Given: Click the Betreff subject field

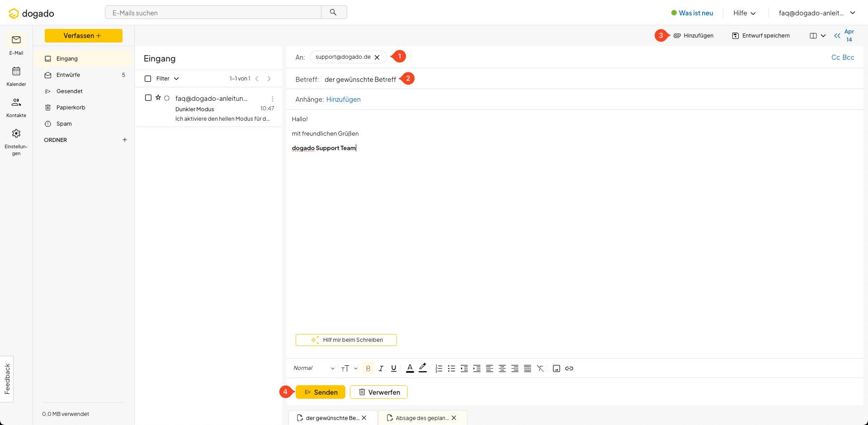Looking at the screenshot, I should [574, 80].
